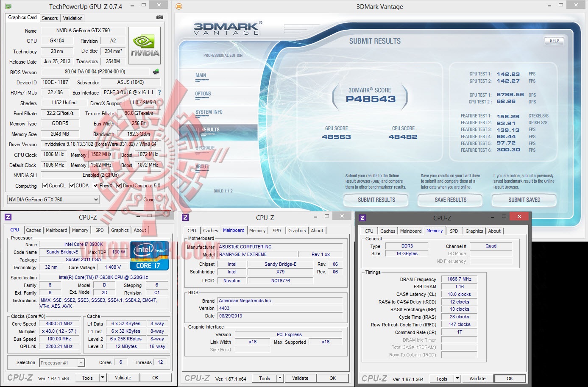
Task: Open the SPD tab in CPU-Z CPU-tab window
Action: pos(100,230)
